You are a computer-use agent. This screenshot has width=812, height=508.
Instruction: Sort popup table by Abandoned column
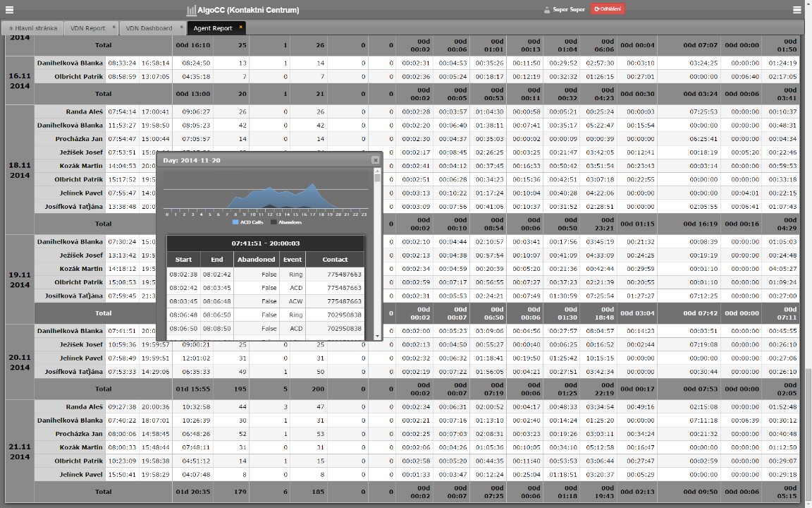[256, 260]
